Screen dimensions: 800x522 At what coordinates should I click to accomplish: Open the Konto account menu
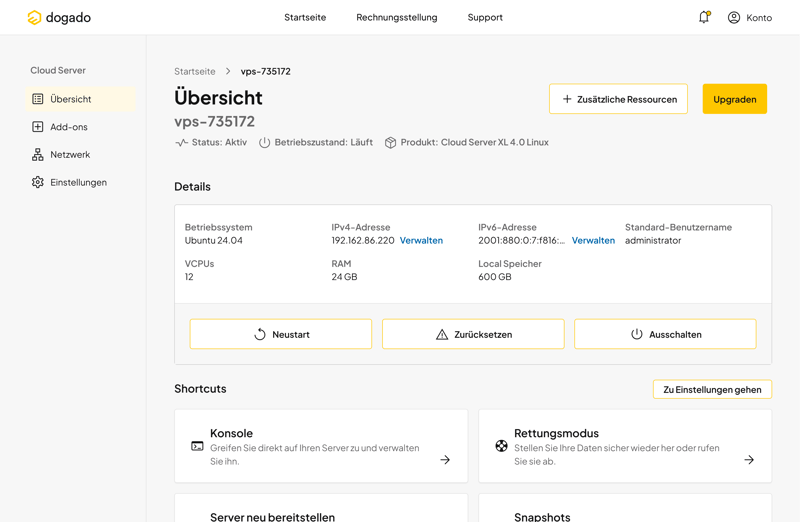(749, 17)
